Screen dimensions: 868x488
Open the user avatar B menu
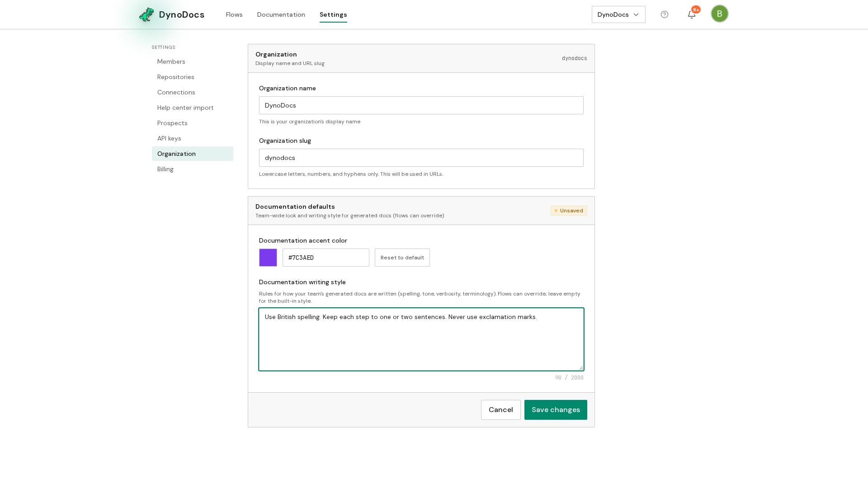(x=720, y=14)
